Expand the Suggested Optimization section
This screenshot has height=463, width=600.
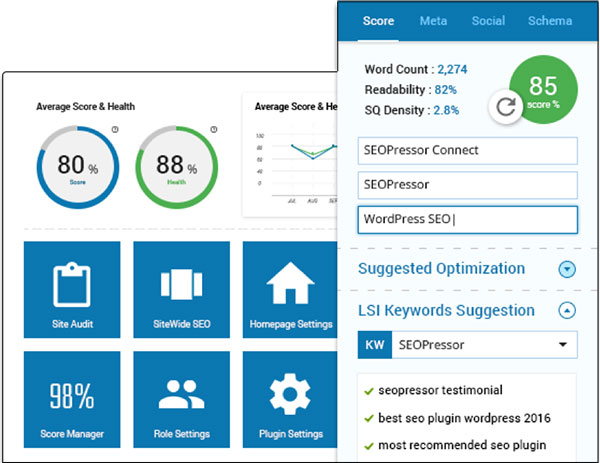[x=567, y=269]
